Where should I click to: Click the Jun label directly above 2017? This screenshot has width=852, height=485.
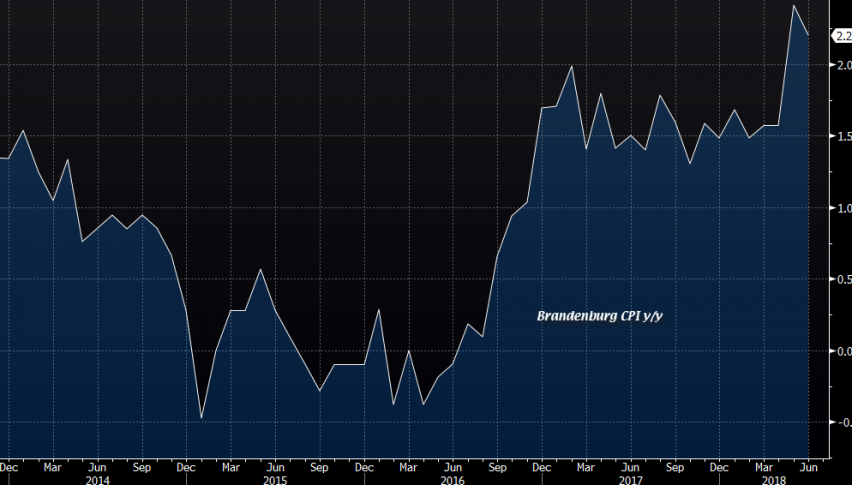coord(630,467)
